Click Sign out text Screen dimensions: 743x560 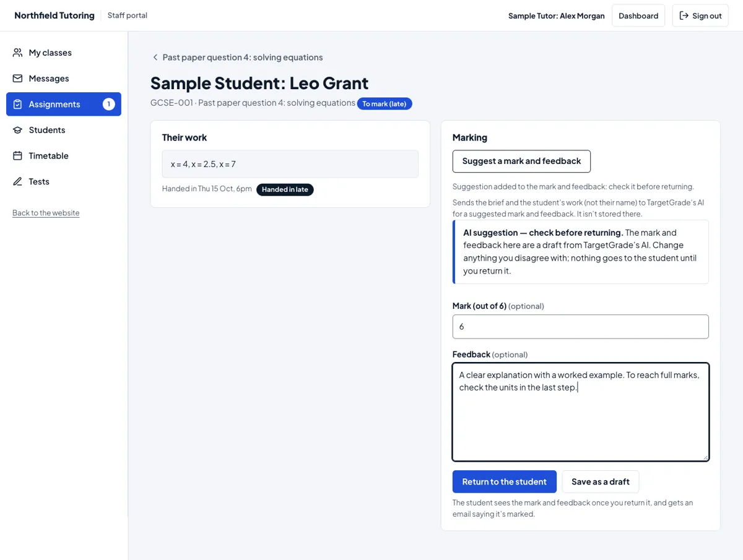[x=707, y=16]
